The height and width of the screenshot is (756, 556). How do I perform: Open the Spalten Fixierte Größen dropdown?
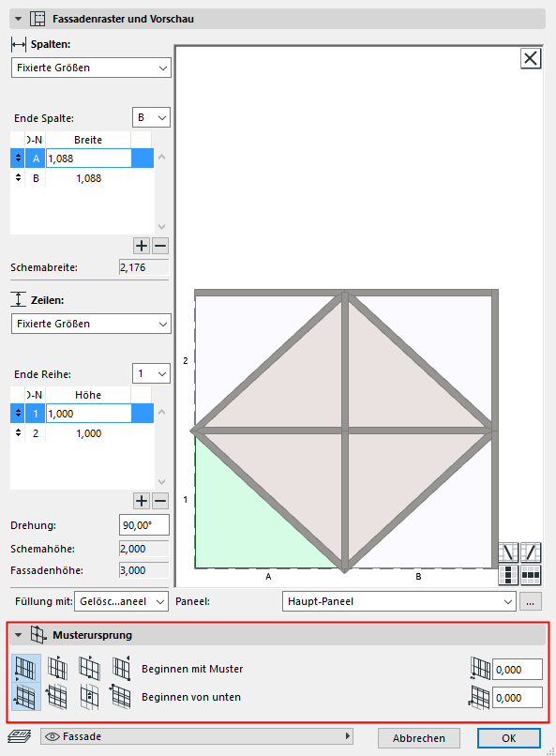click(91, 68)
